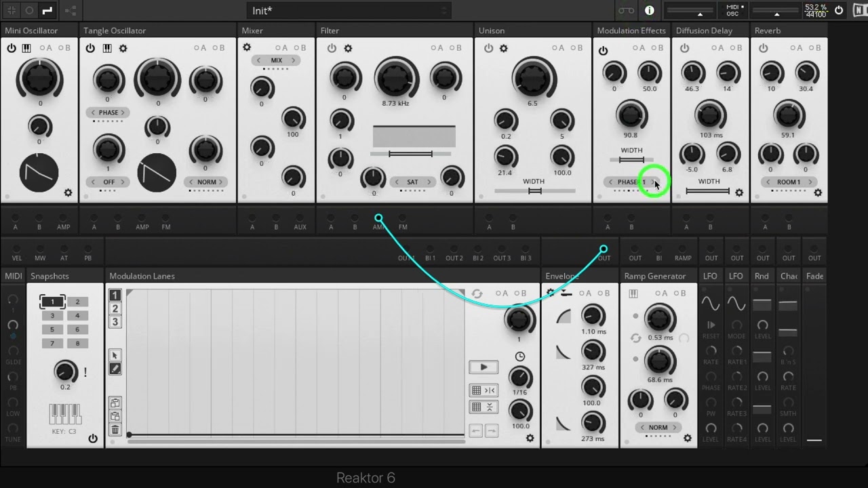This screenshot has height=488, width=868.
Task: Click previous arrow on OFF selector
Action: (x=93, y=182)
